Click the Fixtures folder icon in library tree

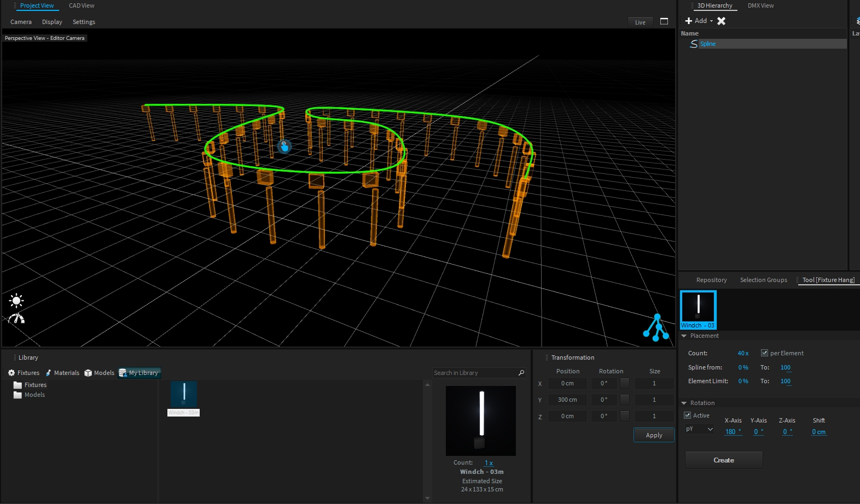click(18, 385)
